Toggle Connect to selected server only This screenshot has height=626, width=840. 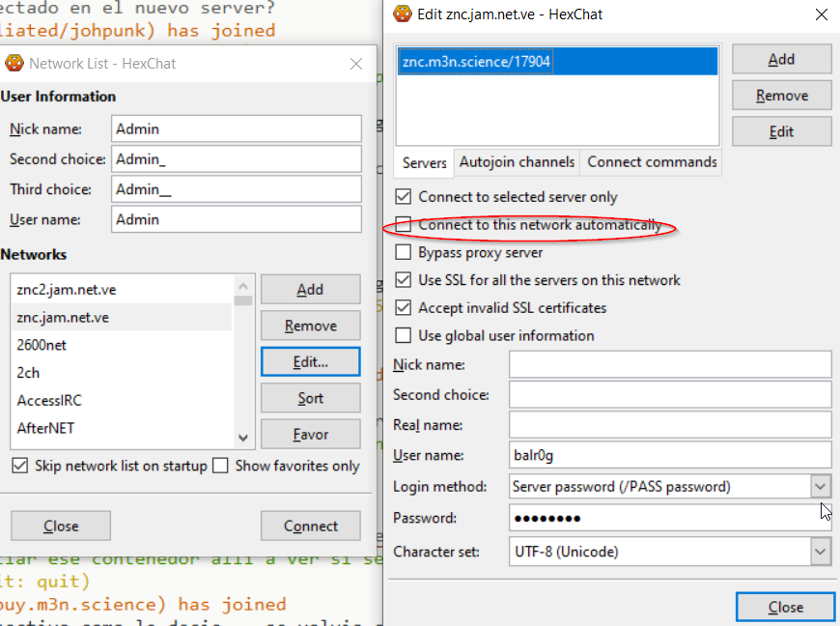point(403,197)
